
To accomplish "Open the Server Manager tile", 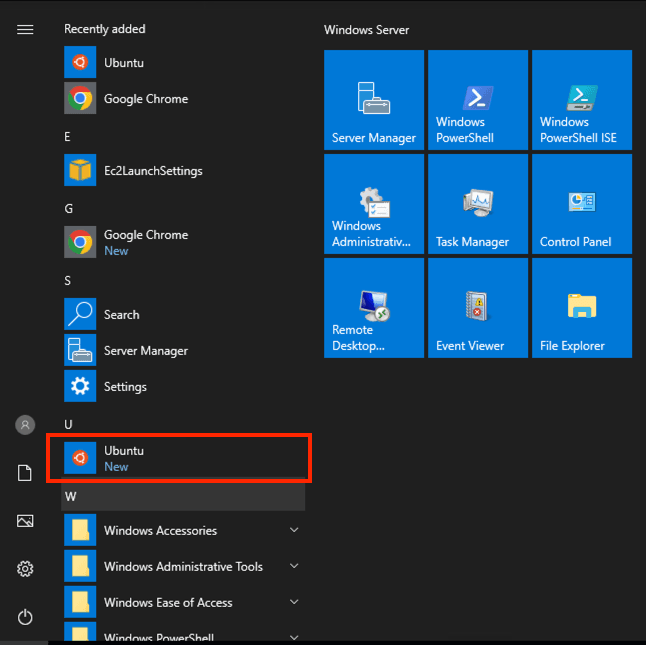I will pos(374,100).
